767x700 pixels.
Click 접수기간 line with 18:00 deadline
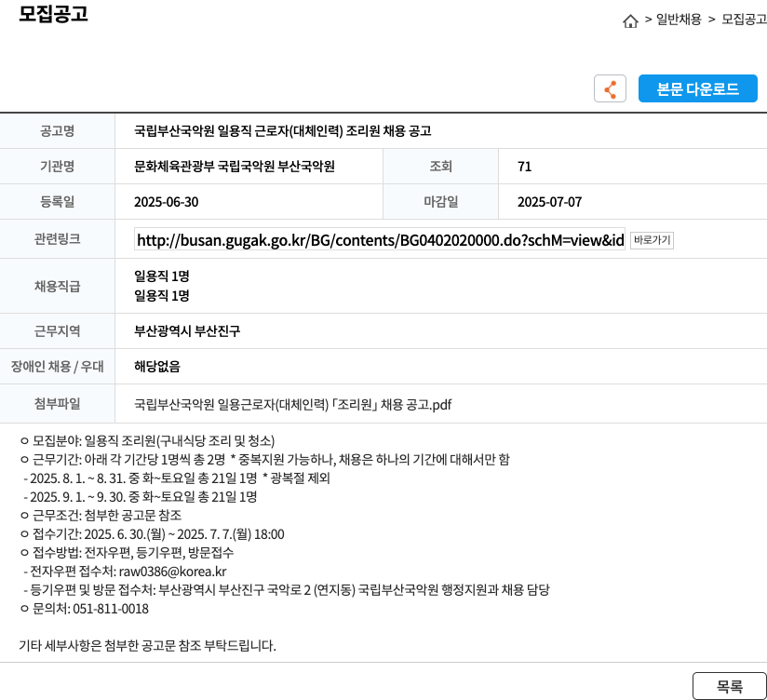coord(152,534)
